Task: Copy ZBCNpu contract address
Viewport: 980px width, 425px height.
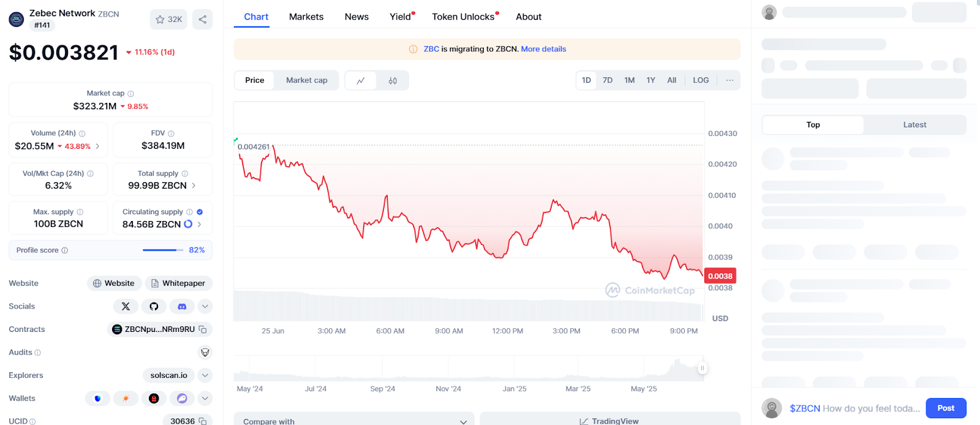Action: 203,329
